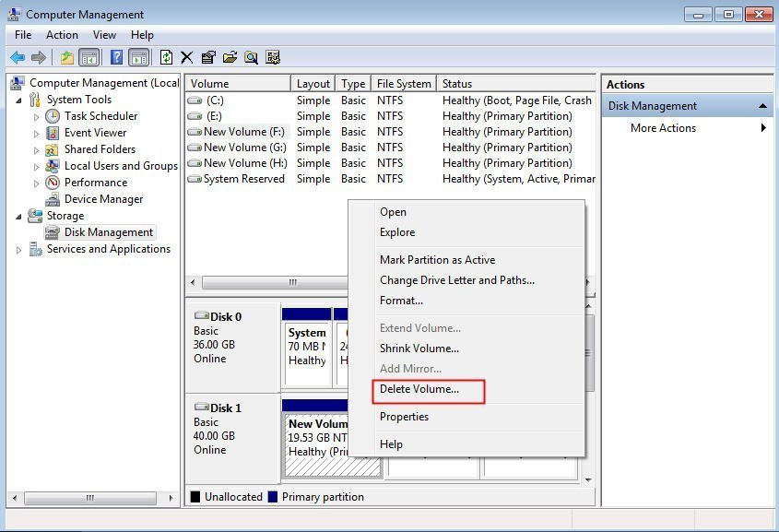Click the drive icon beside (C:) volume
This screenshot has height=532, width=779.
[x=195, y=100]
